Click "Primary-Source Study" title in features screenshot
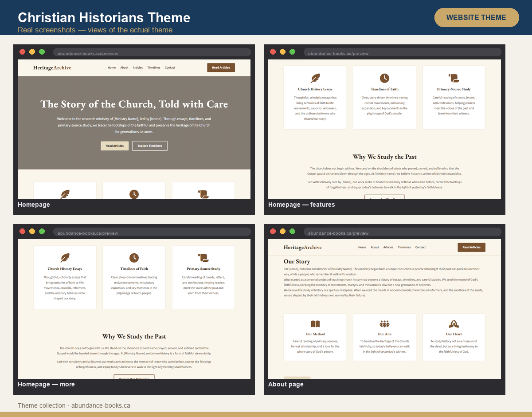Viewport: 532px width, 417px height. pos(454,89)
